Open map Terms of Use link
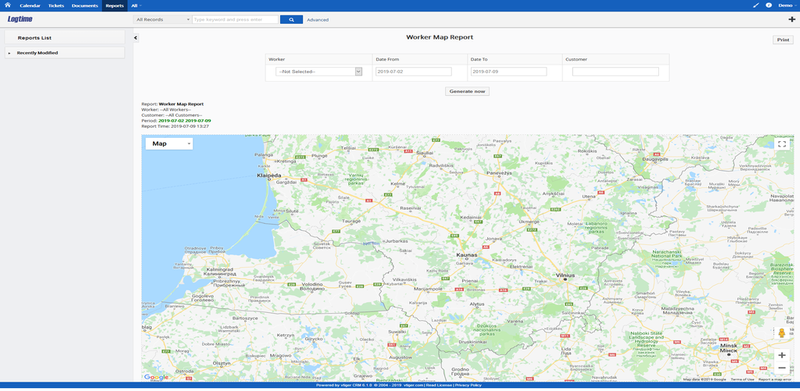 pos(742,379)
